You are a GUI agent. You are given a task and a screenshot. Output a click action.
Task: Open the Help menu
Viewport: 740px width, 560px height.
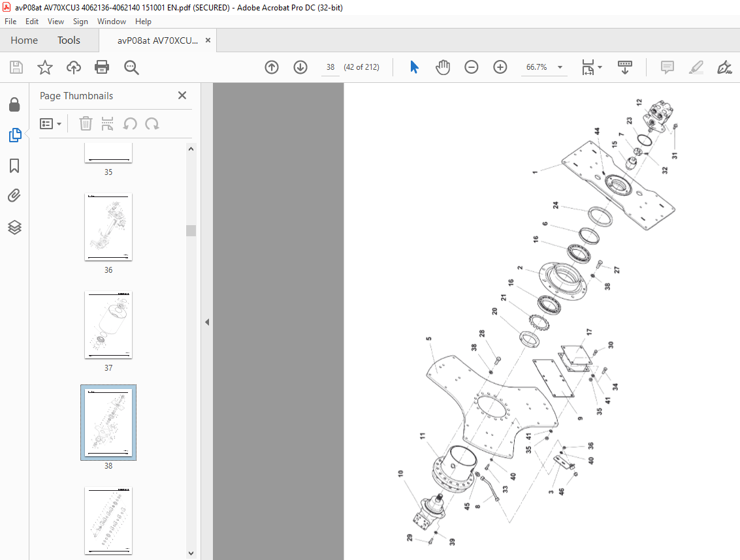click(143, 22)
